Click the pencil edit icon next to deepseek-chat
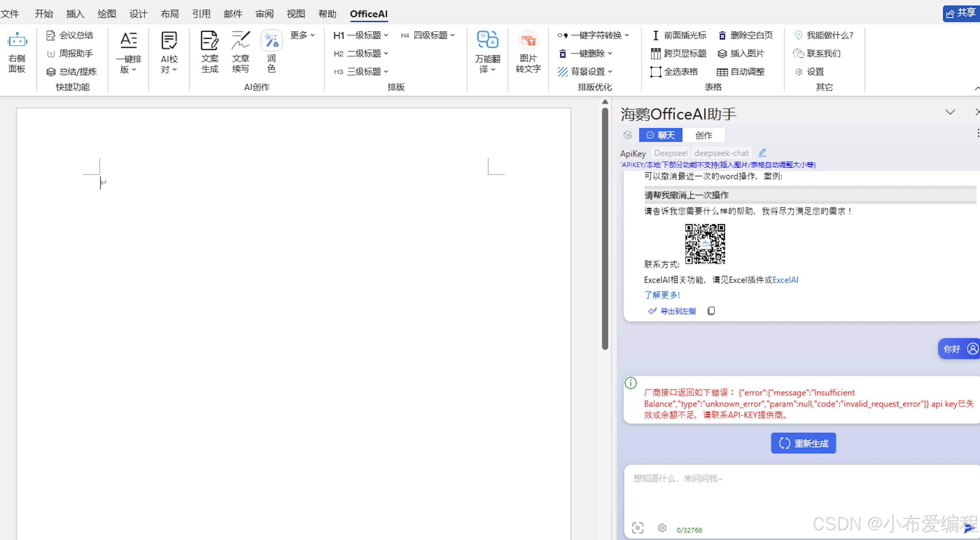Viewport: 980px width, 540px height. point(762,153)
